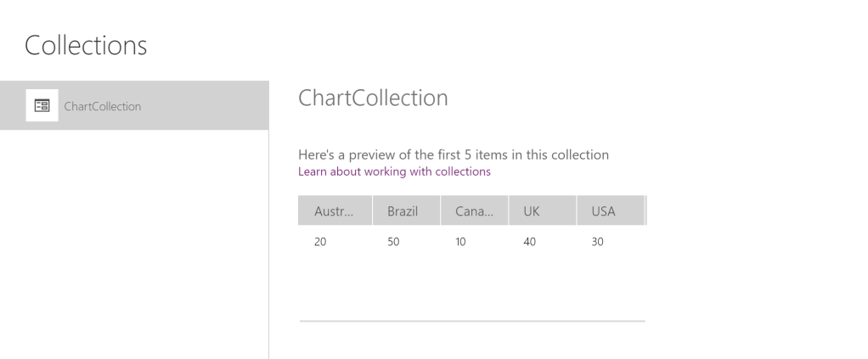Screen dimensions: 868x359
Task: Select the Brazil column header
Action: point(406,210)
